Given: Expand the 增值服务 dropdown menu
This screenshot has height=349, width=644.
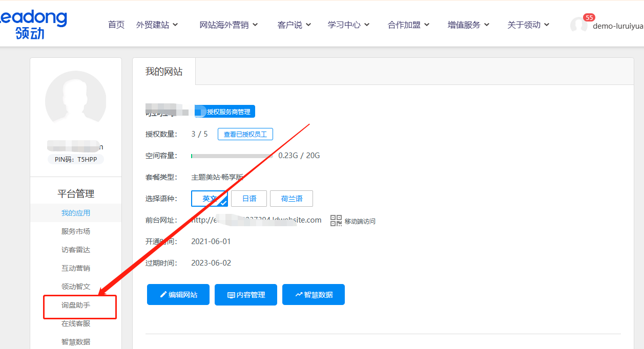Looking at the screenshot, I should pos(468,24).
